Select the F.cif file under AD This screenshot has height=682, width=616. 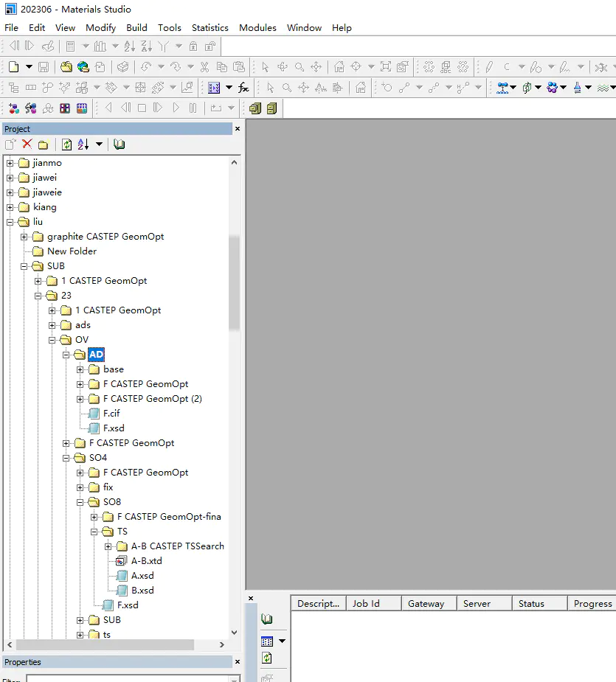[x=111, y=414]
